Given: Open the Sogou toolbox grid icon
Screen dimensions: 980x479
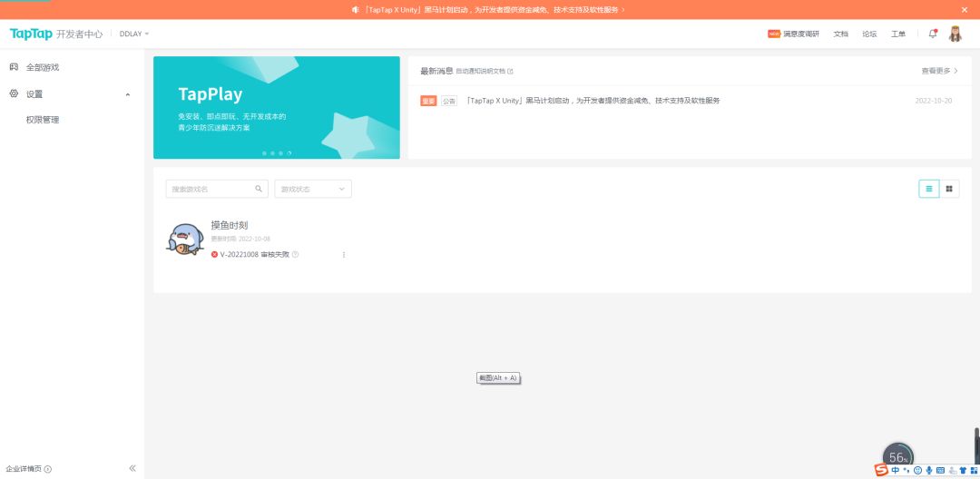Looking at the screenshot, I should click(x=974, y=470).
